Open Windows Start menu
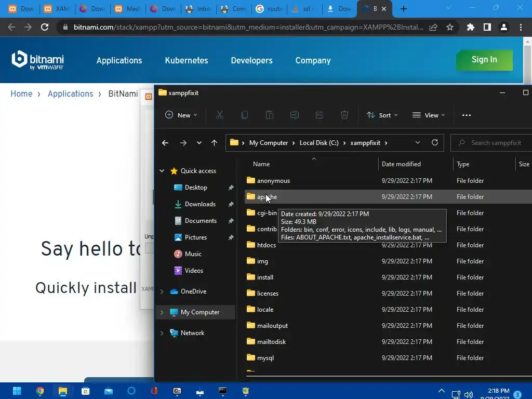Viewport: 532px width, 399px height. click(x=17, y=391)
